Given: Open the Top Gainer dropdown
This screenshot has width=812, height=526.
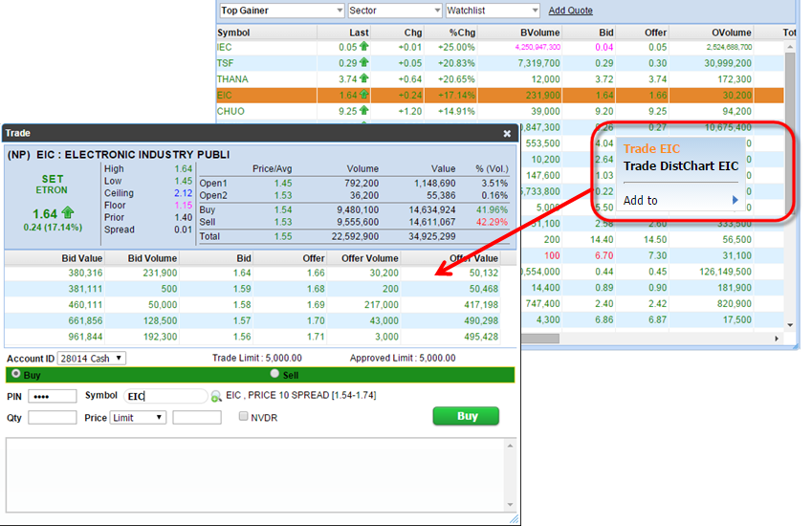Looking at the screenshot, I should [281, 11].
